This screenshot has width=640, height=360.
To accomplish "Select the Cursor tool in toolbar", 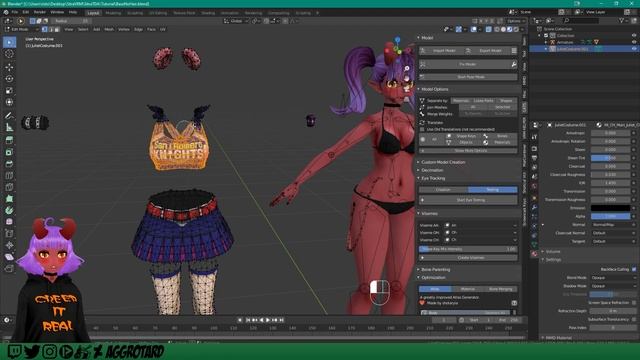I will point(9,54).
